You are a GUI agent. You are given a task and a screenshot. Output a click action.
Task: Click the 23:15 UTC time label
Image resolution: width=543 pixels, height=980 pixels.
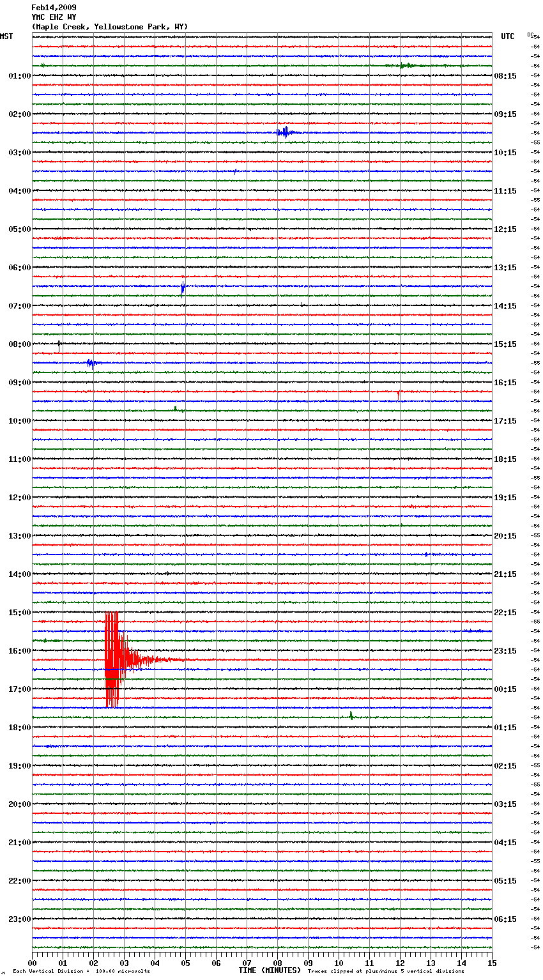click(505, 651)
